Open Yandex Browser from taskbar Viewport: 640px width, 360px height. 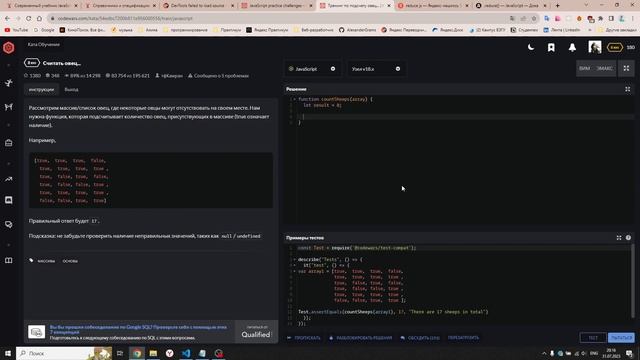coord(169,353)
